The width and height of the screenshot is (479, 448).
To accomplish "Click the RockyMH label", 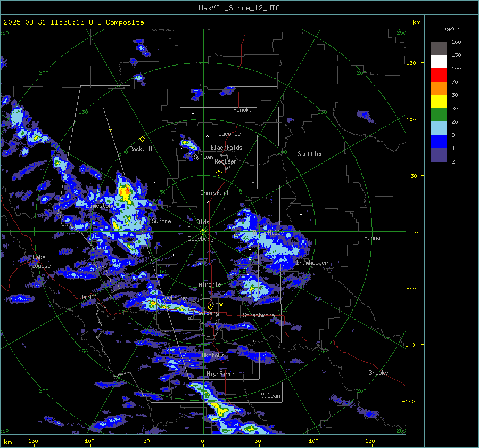I will (141, 149).
